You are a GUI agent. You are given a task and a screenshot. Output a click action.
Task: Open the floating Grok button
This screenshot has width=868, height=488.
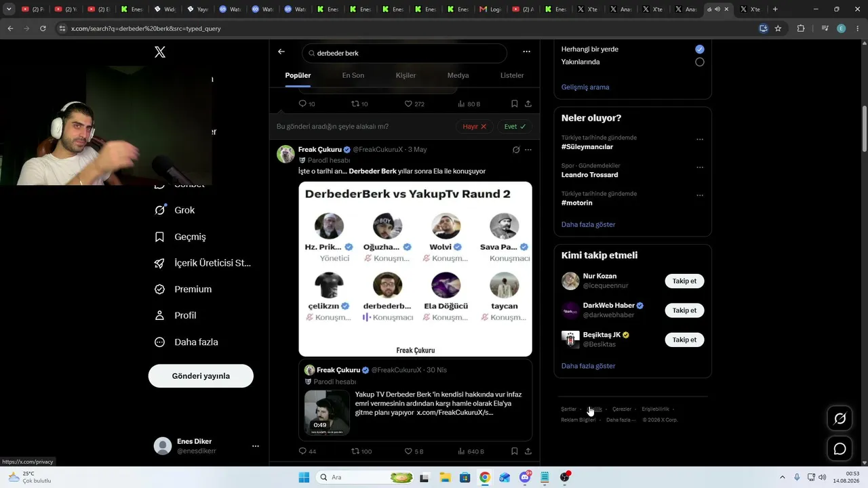click(840, 419)
